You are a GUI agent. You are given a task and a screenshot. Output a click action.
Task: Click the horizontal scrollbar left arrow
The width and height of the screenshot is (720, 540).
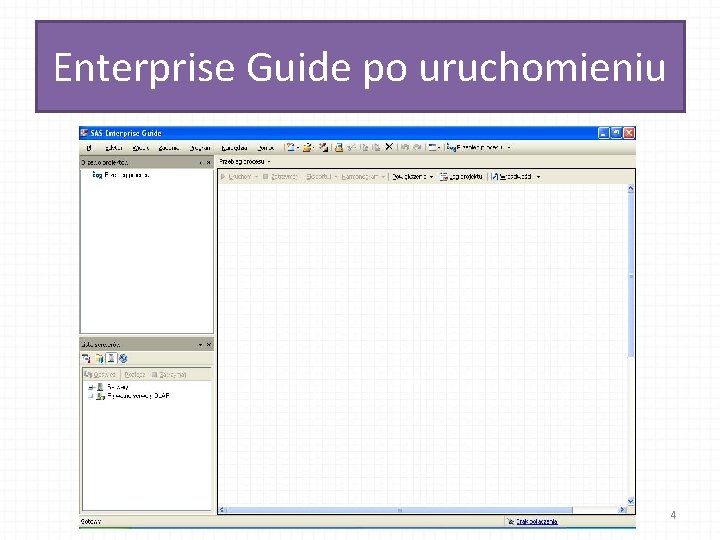pyautogui.click(x=222, y=510)
